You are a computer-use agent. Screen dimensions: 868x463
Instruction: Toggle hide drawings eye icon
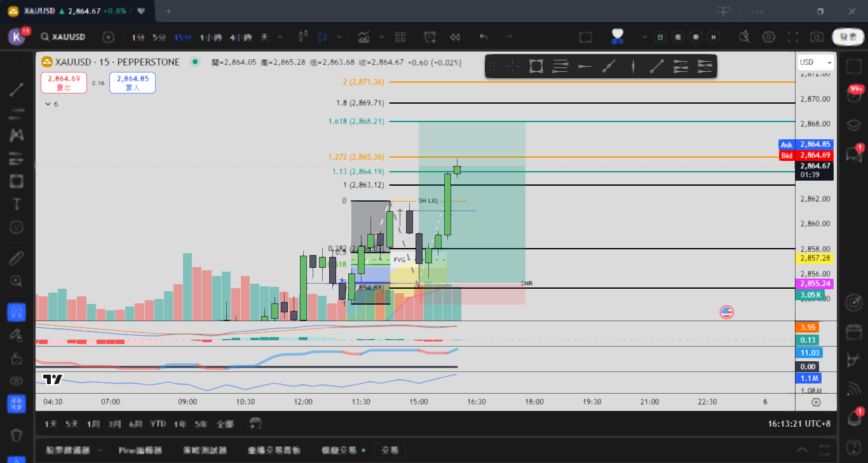(17, 380)
